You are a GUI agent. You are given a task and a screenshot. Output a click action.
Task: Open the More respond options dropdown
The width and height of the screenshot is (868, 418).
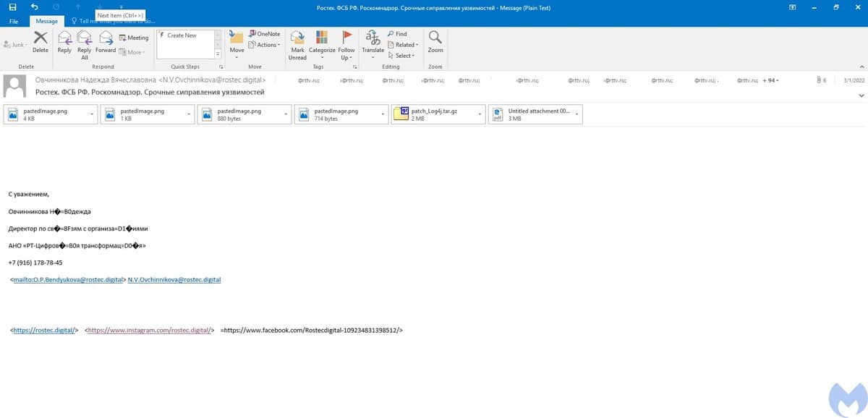pos(132,52)
